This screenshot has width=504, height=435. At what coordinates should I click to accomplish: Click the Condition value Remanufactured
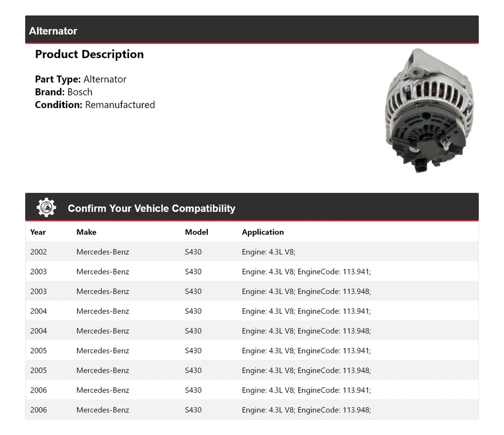pos(120,104)
